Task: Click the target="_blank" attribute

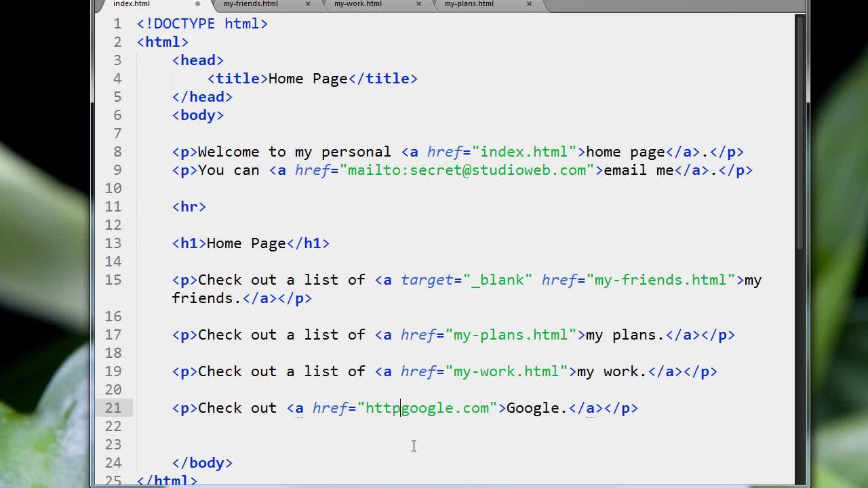Action: (x=467, y=280)
